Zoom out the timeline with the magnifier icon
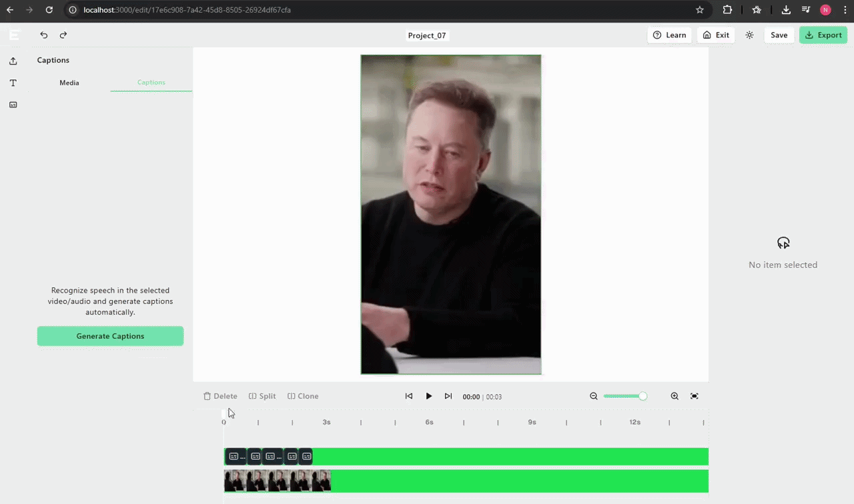This screenshot has width=854, height=504. tap(593, 396)
